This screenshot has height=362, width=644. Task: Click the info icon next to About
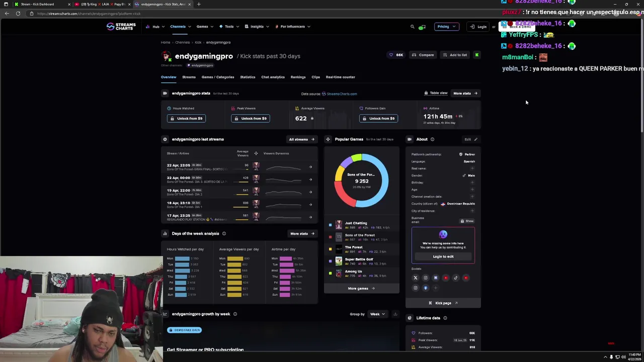click(x=432, y=139)
